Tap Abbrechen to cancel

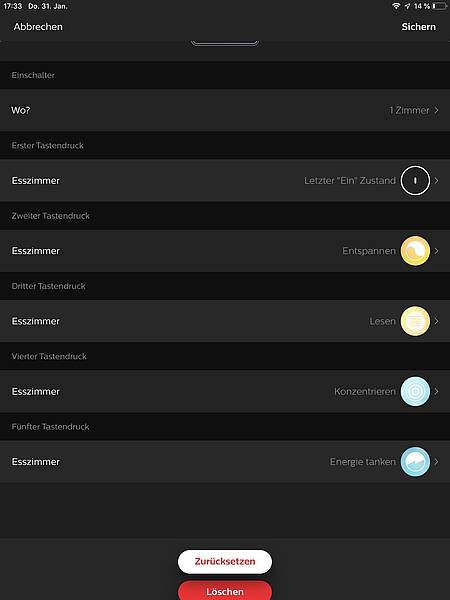point(38,27)
